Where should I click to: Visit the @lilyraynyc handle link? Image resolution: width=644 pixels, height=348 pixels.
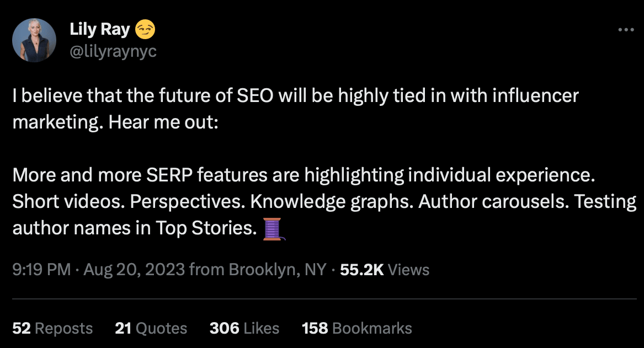pyautogui.click(x=113, y=51)
